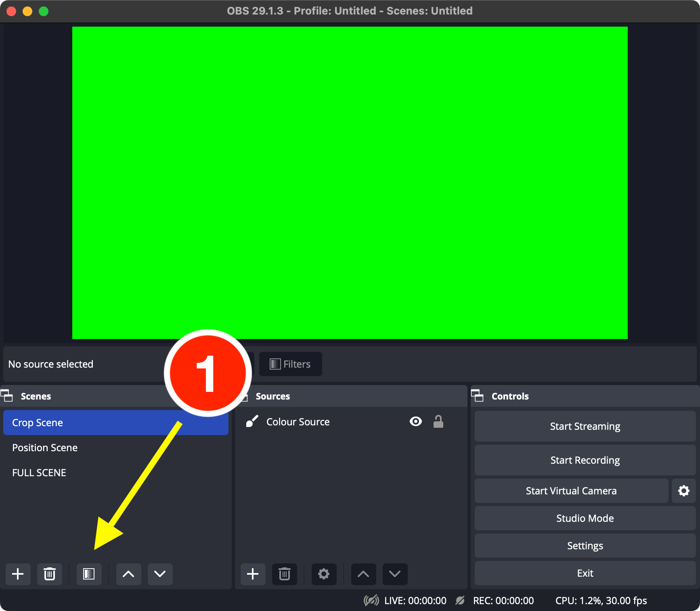
Task: Open Colour Source properties via gear icon
Action: [323, 574]
